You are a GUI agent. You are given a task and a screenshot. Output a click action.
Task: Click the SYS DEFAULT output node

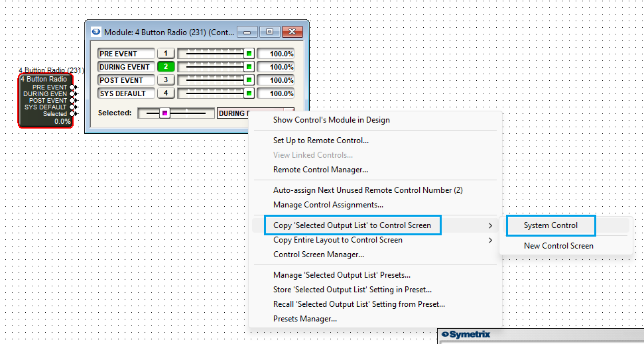[x=73, y=107]
